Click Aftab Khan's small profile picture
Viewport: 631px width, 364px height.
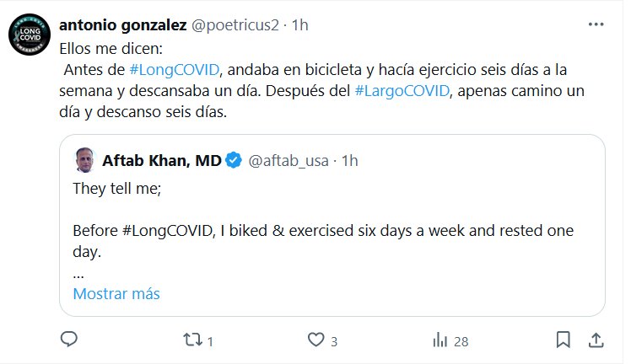pos(84,159)
